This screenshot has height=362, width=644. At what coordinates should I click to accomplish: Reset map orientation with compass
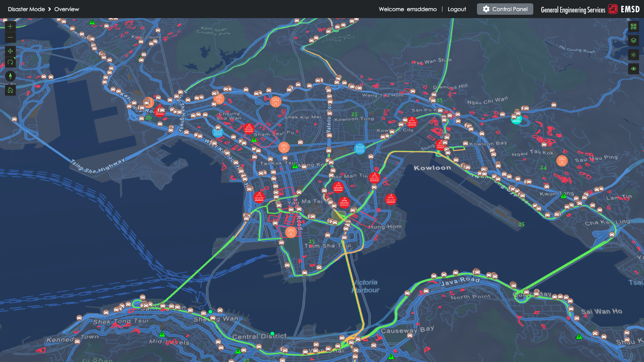pos(10,76)
